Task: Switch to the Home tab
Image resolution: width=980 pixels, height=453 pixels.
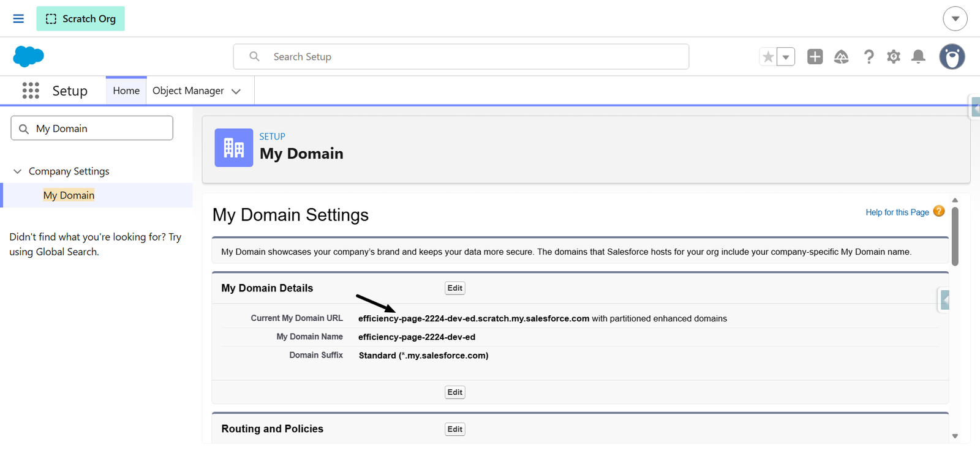Action: (126, 91)
